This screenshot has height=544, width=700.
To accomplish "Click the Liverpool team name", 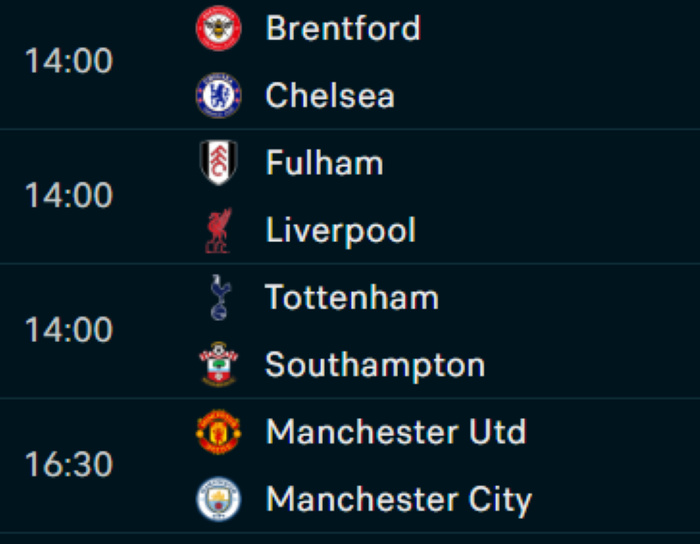I will coord(340,231).
